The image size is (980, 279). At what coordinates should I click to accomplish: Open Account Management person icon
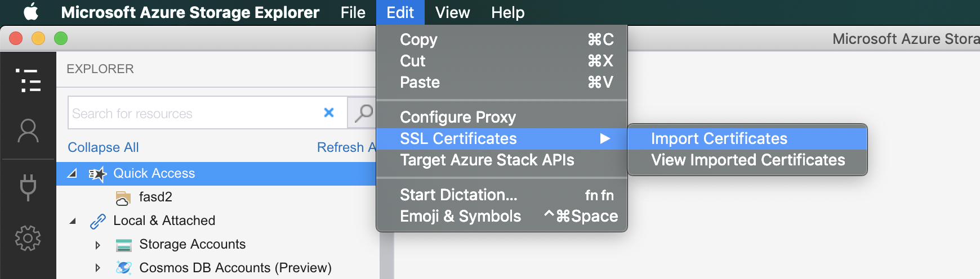pyautogui.click(x=28, y=130)
